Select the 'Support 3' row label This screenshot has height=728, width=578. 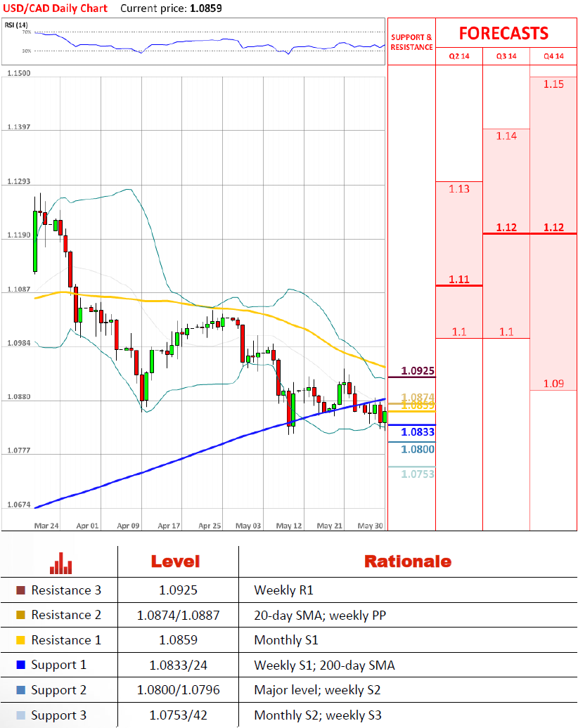pyautogui.click(x=58, y=715)
